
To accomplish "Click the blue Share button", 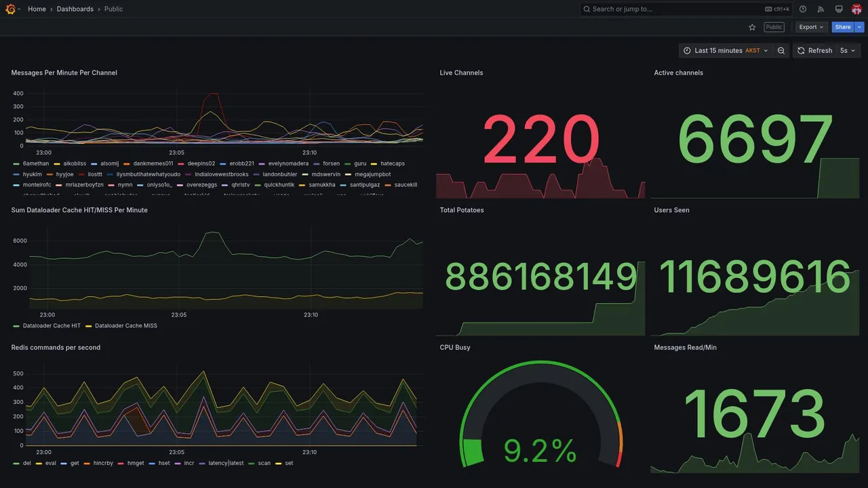I will click(843, 27).
